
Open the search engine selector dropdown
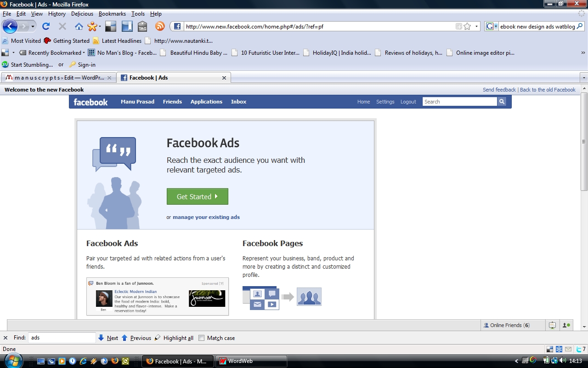click(x=491, y=26)
